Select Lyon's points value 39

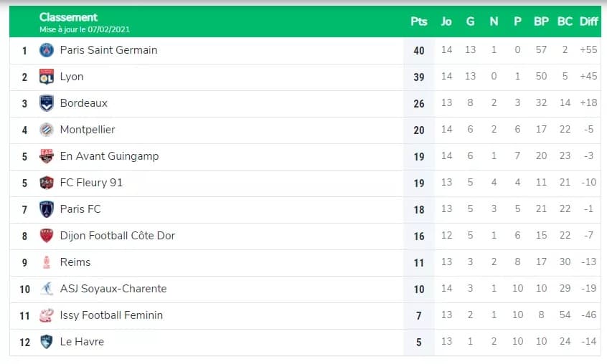point(419,77)
